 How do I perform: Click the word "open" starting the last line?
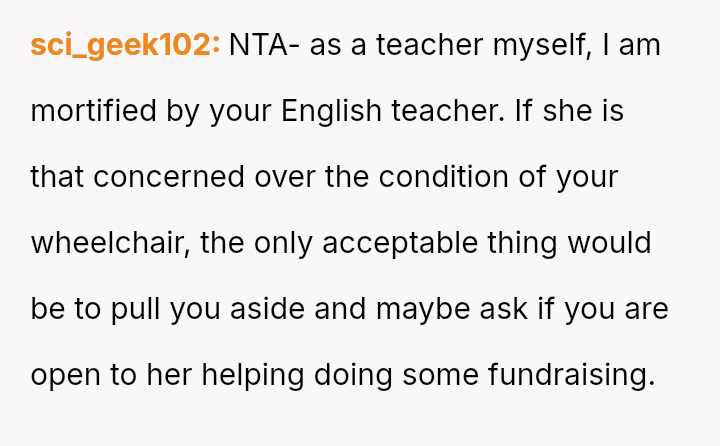click(x=63, y=375)
